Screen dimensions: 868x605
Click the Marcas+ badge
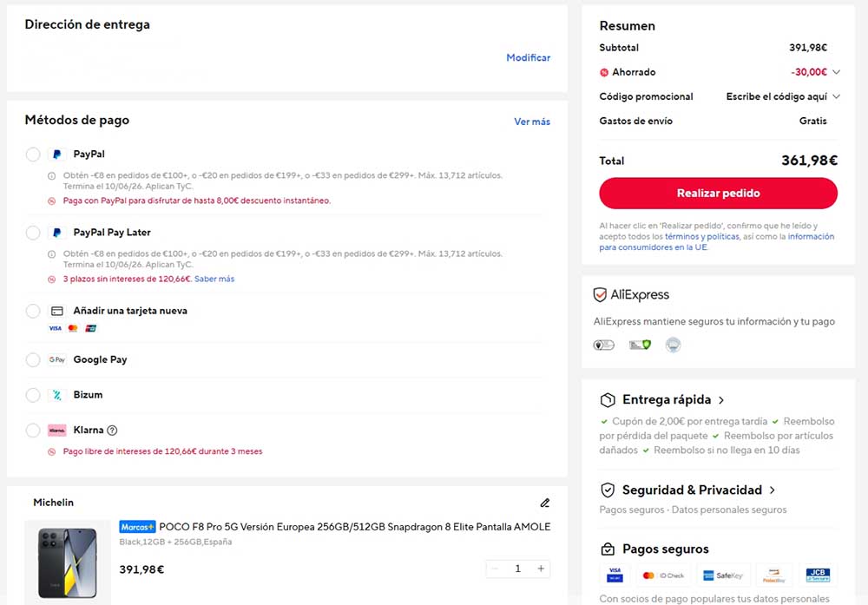coord(137,527)
